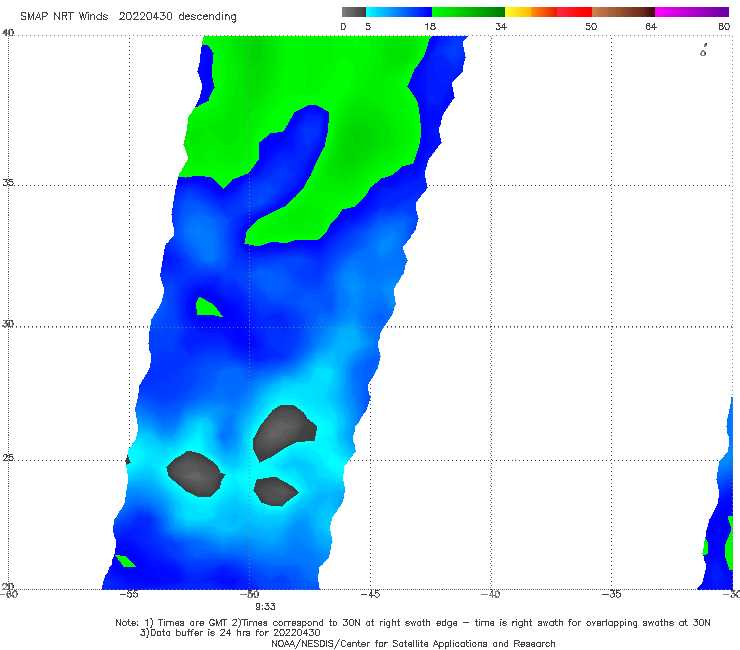Click the latitude label '35' on the left axis
Viewport: 740px width, 650px height.
[x=8, y=182]
